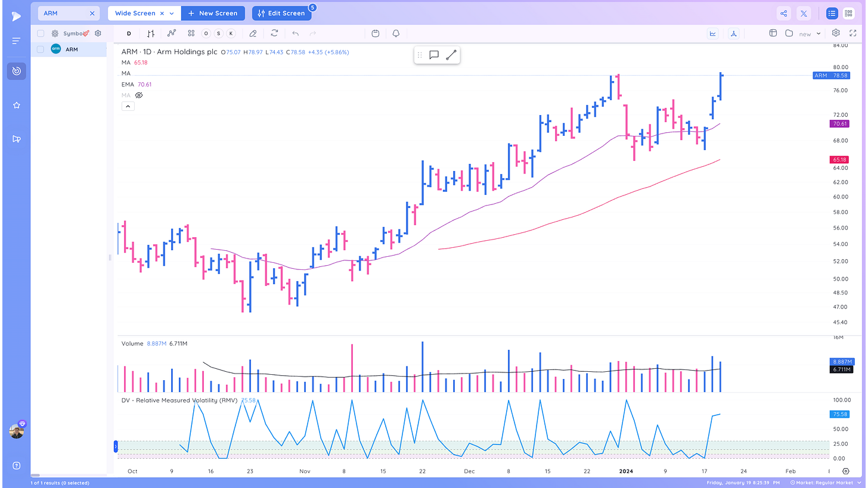This screenshot has width=868, height=488.
Task: Select the radar scanner sidebar icon
Action: pos(16,71)
